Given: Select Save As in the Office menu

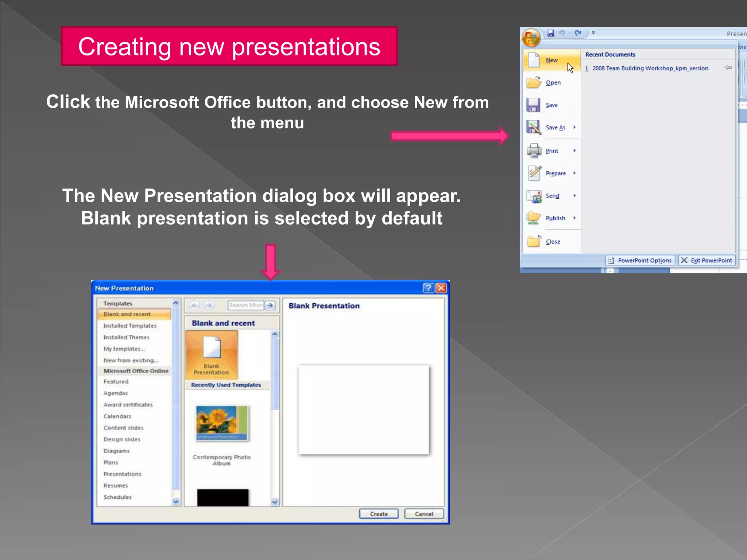Looking at the screenshot, I should (x=551, y=127).
